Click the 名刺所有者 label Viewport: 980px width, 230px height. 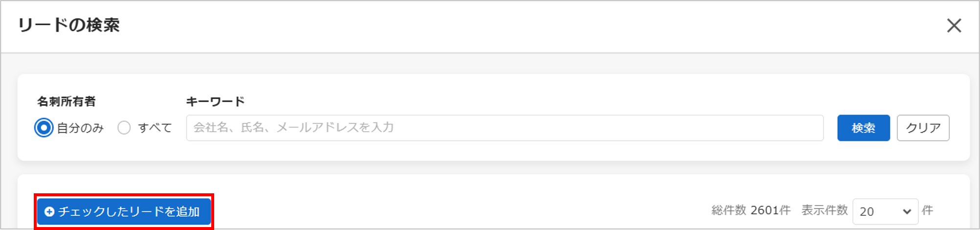point(67,101)
